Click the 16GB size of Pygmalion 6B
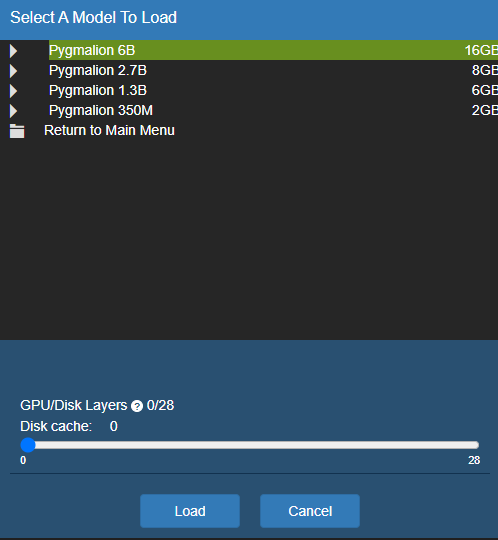Image resolution: width=498 pixels, height=540 pixels. coord(481,50)
